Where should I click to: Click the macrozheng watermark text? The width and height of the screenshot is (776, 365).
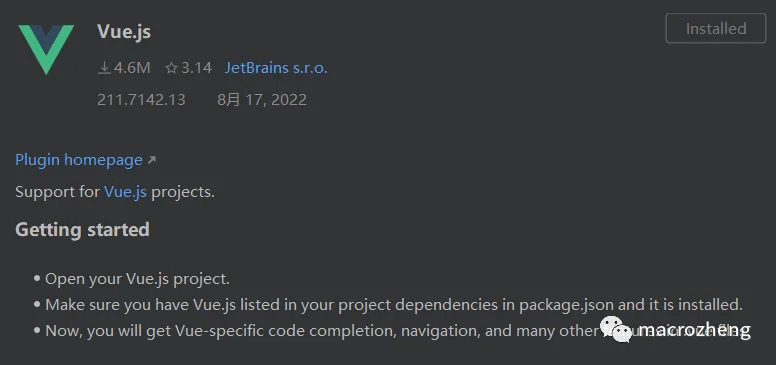pos(694,329)
